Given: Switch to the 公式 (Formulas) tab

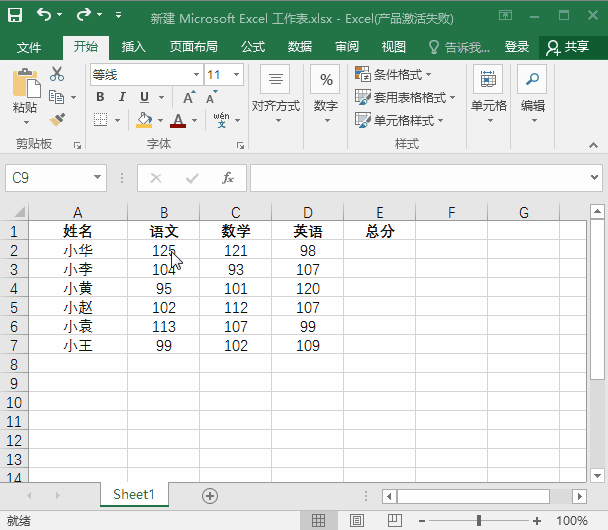Looking at the screenshot, I should coord(253,47).
